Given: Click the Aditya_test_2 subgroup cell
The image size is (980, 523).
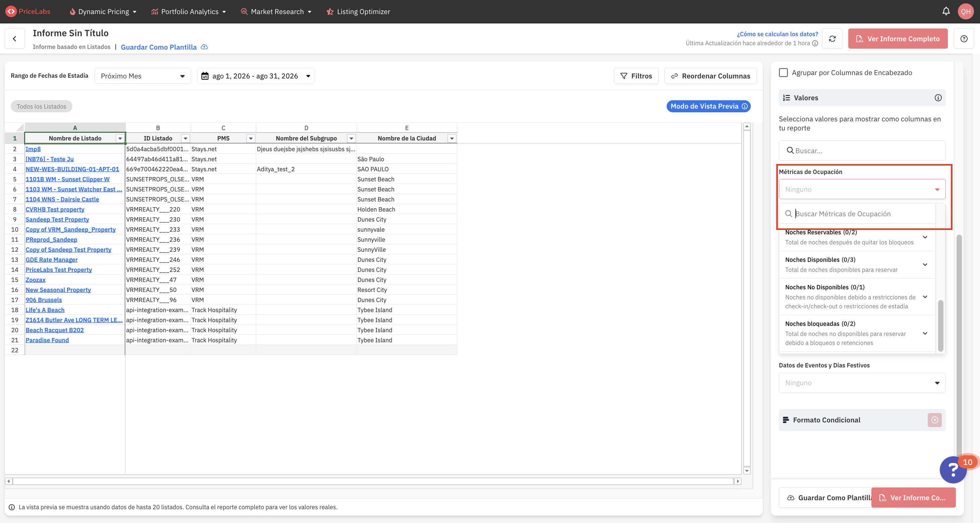Looking at the screenshot, I should (306, 169).
